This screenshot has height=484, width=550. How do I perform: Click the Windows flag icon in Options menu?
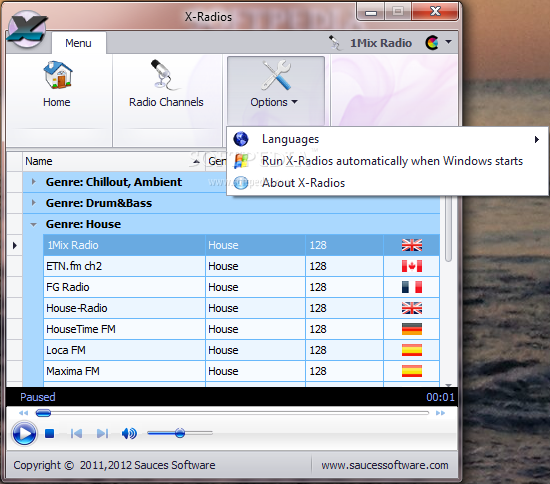(241, 161)
